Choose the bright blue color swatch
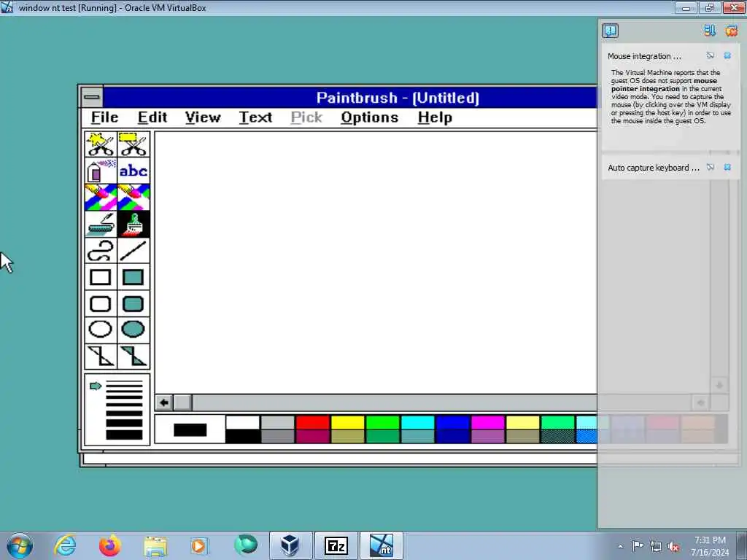Screen dimensions: 747x560 click(452, 422)
